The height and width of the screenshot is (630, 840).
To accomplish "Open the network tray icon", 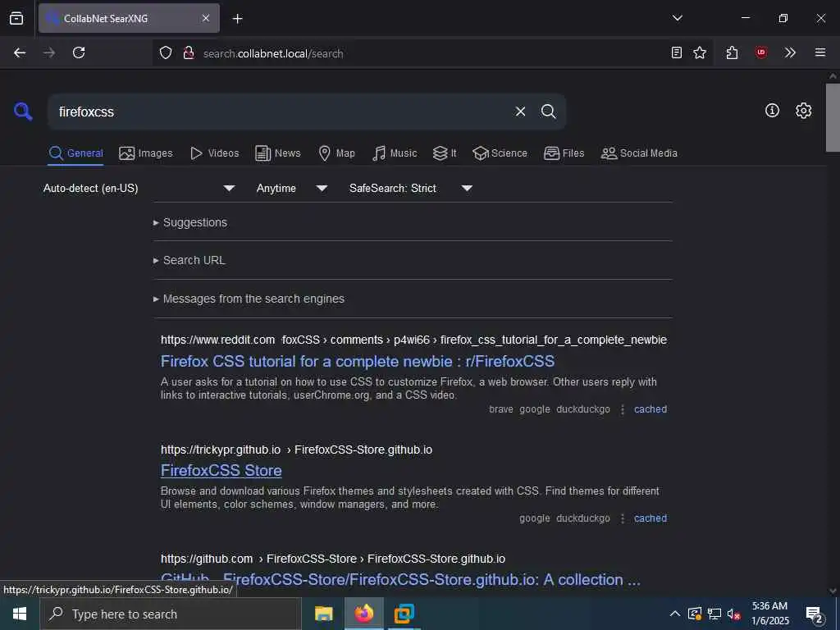I will coord(714,614).
